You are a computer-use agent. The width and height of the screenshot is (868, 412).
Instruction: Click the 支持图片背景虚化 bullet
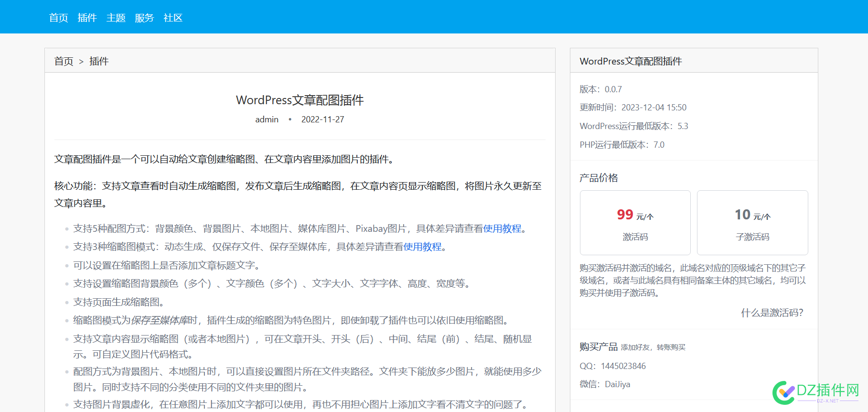click(x=302, y=404)
